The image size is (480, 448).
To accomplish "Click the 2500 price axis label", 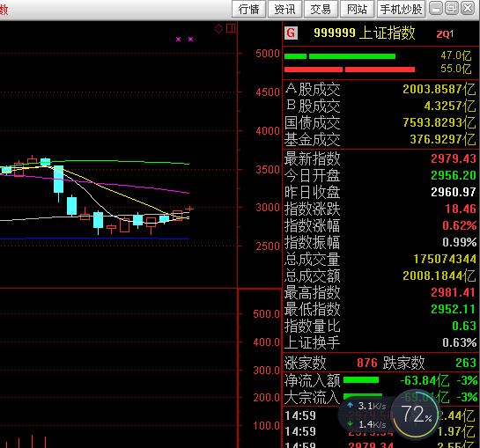I will click(x=268, y=246).
